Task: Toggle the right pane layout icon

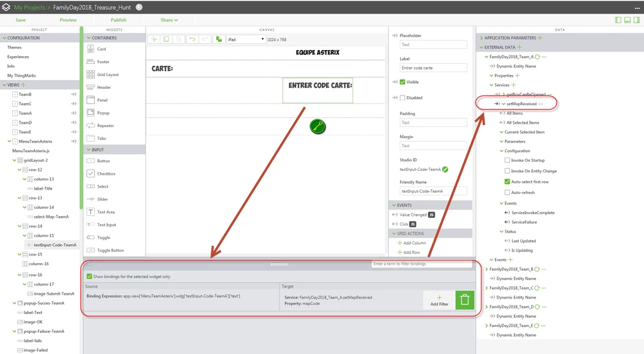Action: coord(637,20)
